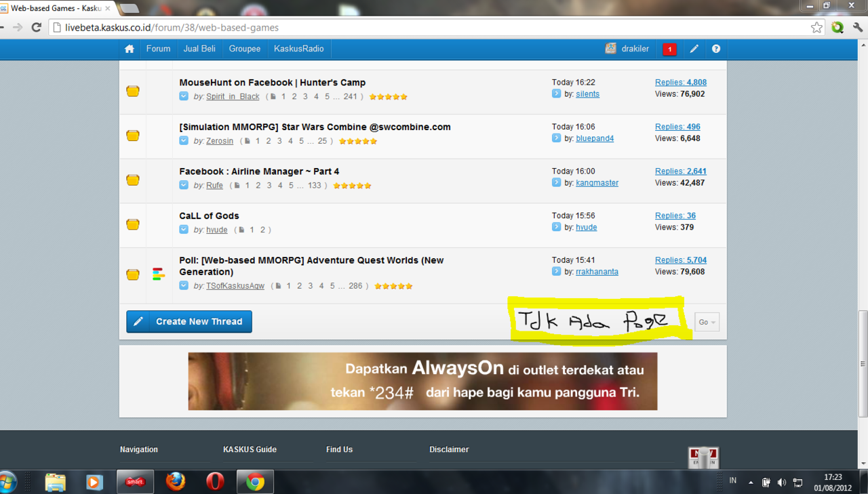Viewport: 868px width, 494px height.
Task: Open the Jual Beli menu
Action: click(199, 49)
